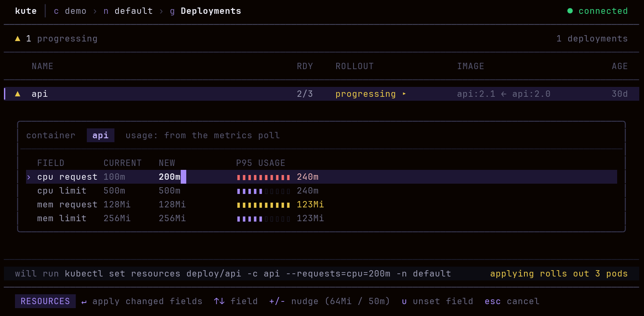Click the '1 progressing' summary text
This screenshot has height=316, width=644.
click(62, 39)
